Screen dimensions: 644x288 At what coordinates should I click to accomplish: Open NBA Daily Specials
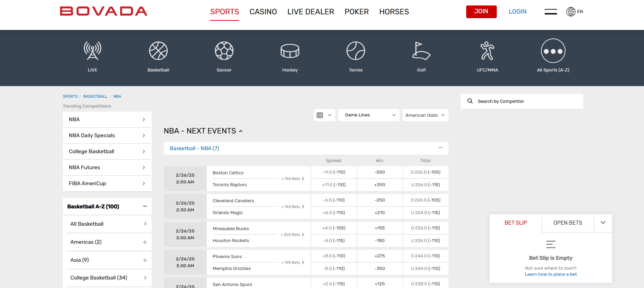(x=107, y=135)
